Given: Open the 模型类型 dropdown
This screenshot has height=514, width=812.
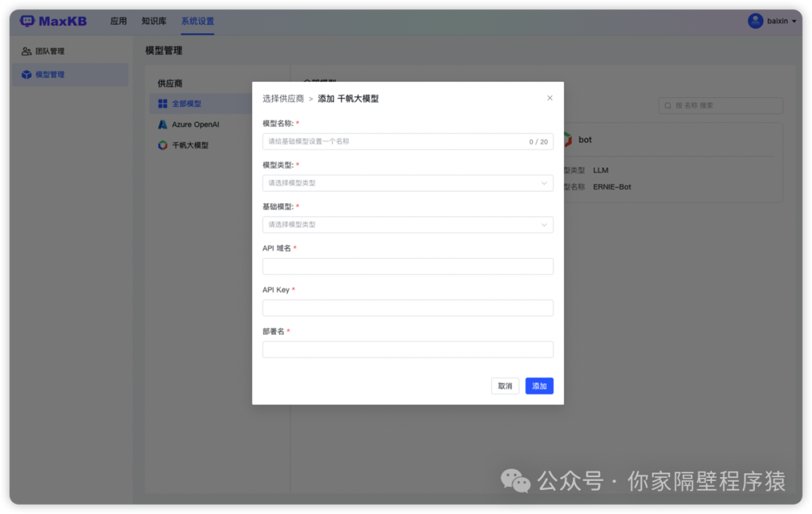Looking at the screenshot, I should pyautogui.click(x=408, y=183).
